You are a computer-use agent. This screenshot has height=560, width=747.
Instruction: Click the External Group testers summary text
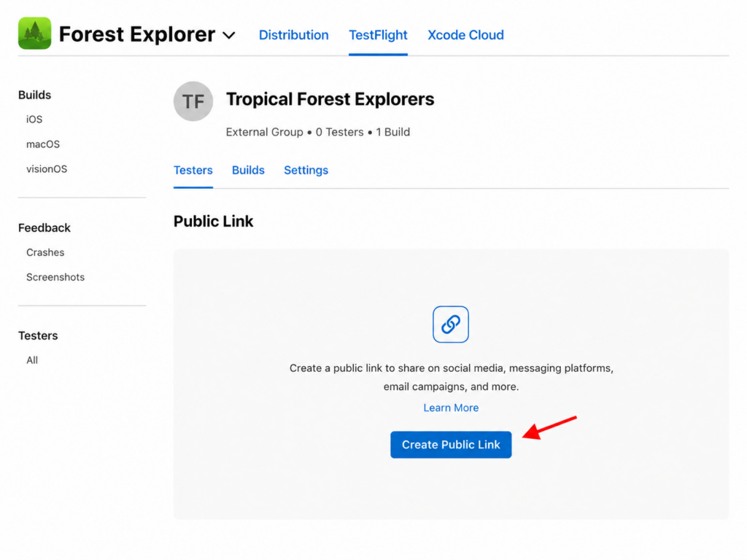(x=318, y=132)
